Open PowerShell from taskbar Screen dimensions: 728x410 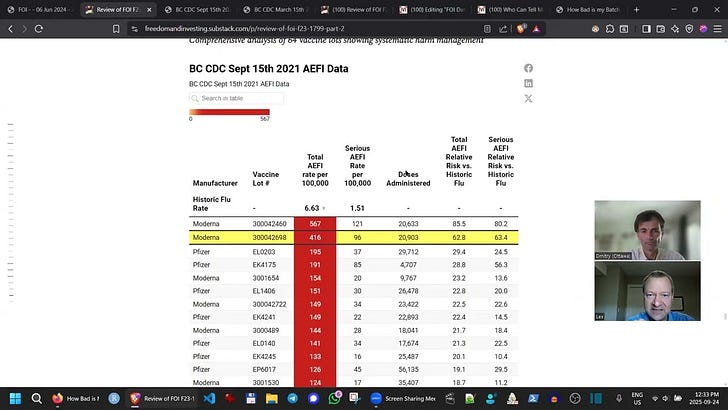click(x=533, y=398)
